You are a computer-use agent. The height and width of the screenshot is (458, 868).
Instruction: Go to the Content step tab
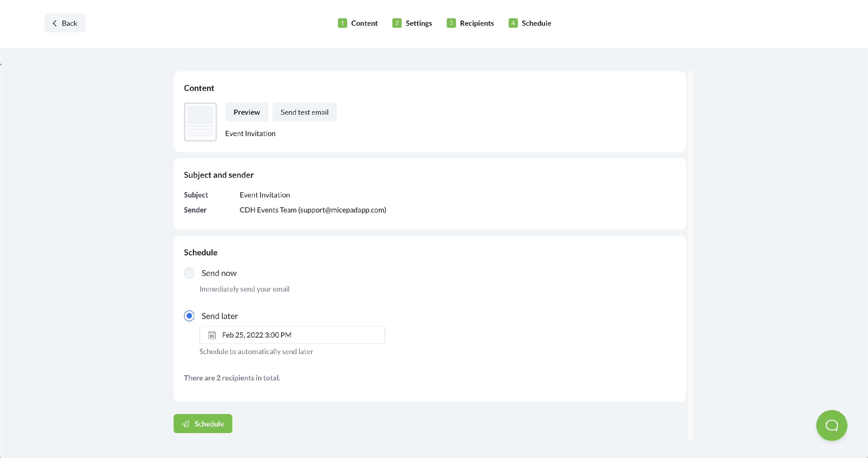coord(364,23)
